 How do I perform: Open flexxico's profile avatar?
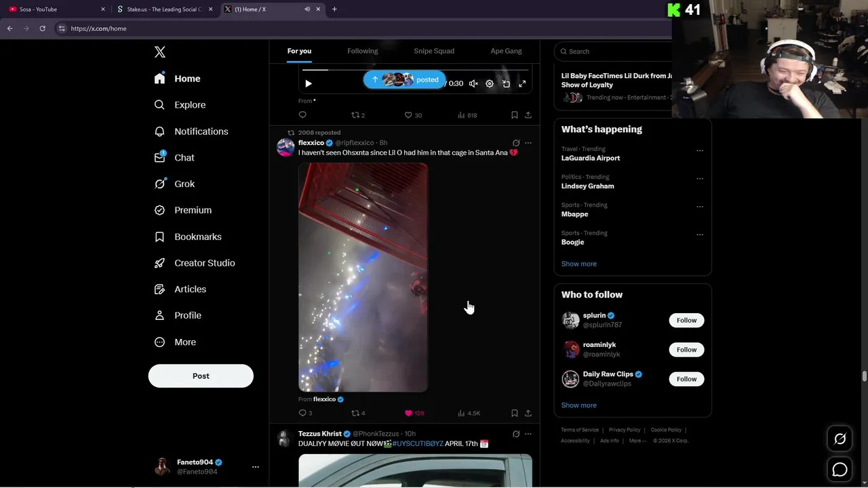click(285, 147)
